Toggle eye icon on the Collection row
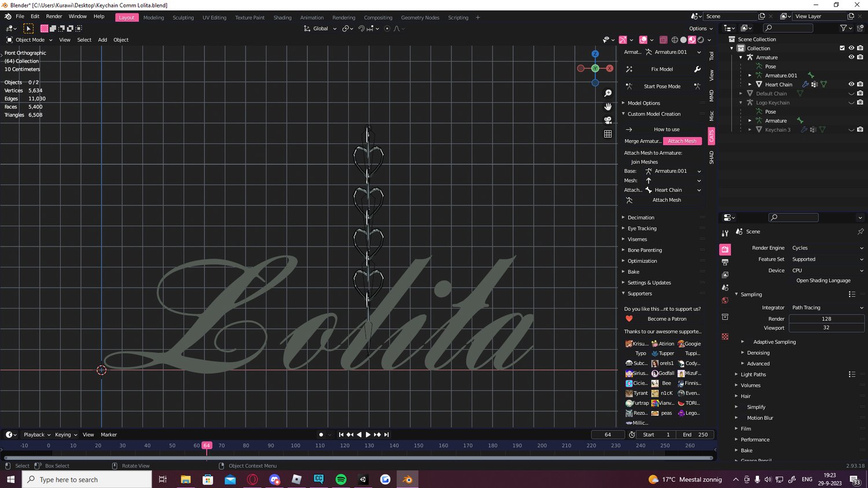This screenshot has height=488, width=868. 851,48
